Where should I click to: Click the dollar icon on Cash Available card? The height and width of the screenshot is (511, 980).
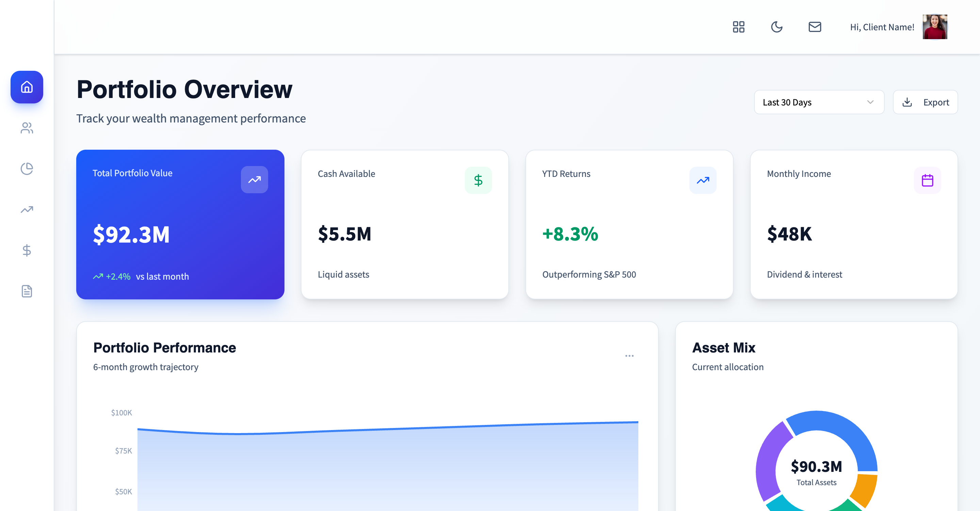pyautogui.click(x=478, y=180)
